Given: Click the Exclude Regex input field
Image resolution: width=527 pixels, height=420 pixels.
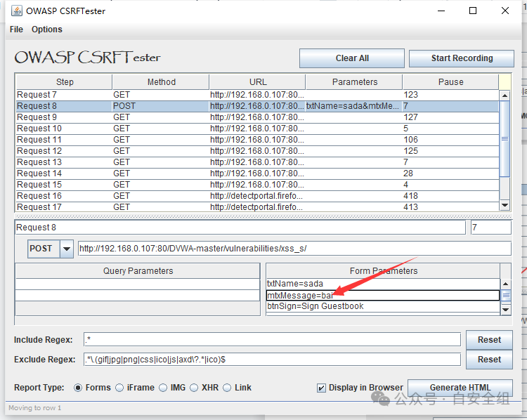Looking at the screenshot, I should click(272, 360).
